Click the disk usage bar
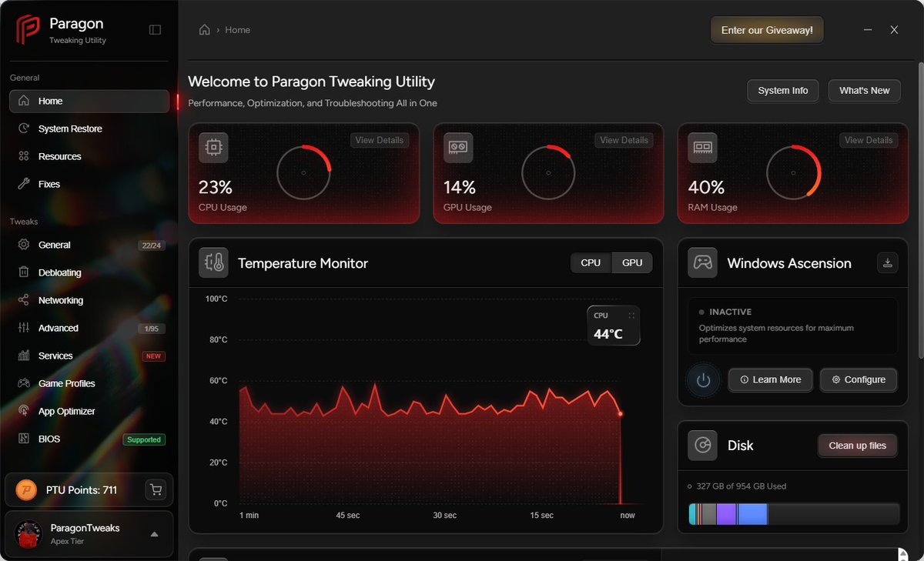 794,514
